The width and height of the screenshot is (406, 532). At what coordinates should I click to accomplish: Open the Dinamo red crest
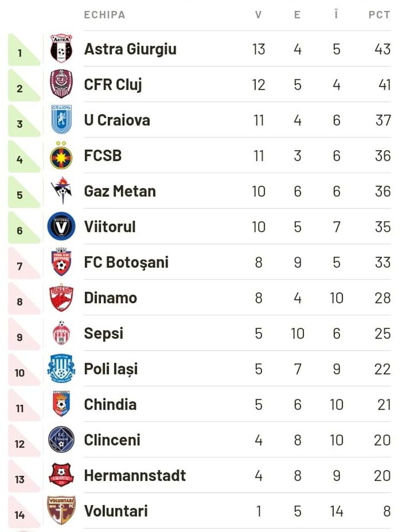coord(61,298)
